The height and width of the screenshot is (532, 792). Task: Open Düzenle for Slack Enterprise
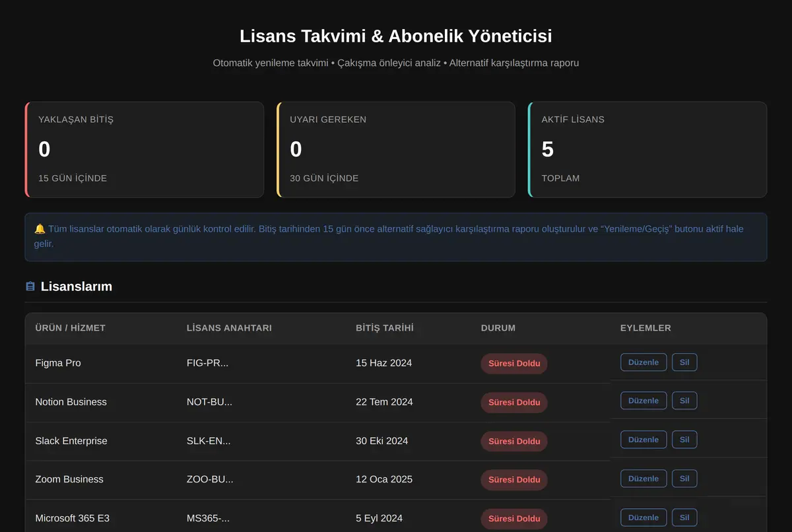coord(643,440)
